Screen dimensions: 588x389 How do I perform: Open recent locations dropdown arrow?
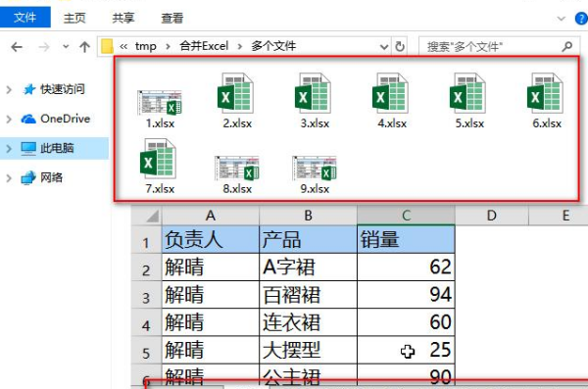[66, 47]
